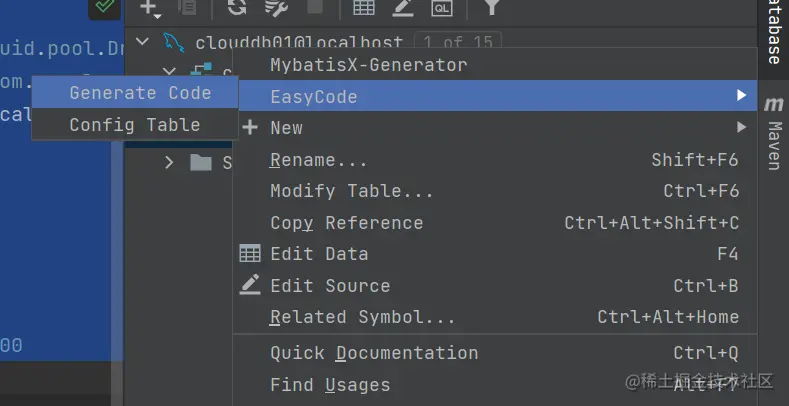This screenshot has width=789, height=406.
Task: Collapse the clouddb01@localhost data source node
Action: (x=143, y=41)
